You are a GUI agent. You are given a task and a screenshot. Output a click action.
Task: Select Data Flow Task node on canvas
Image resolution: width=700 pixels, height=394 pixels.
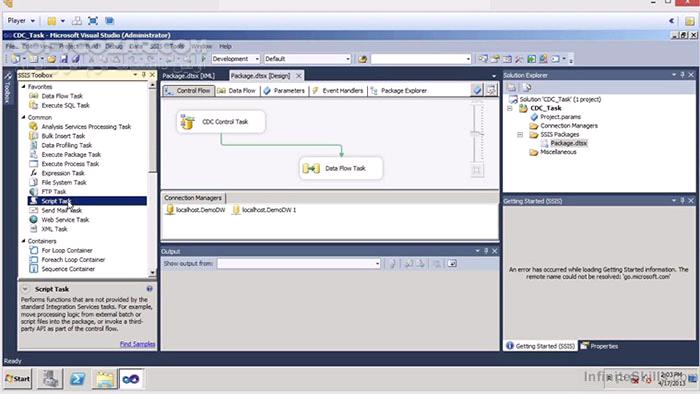click(x=341, y=169)
